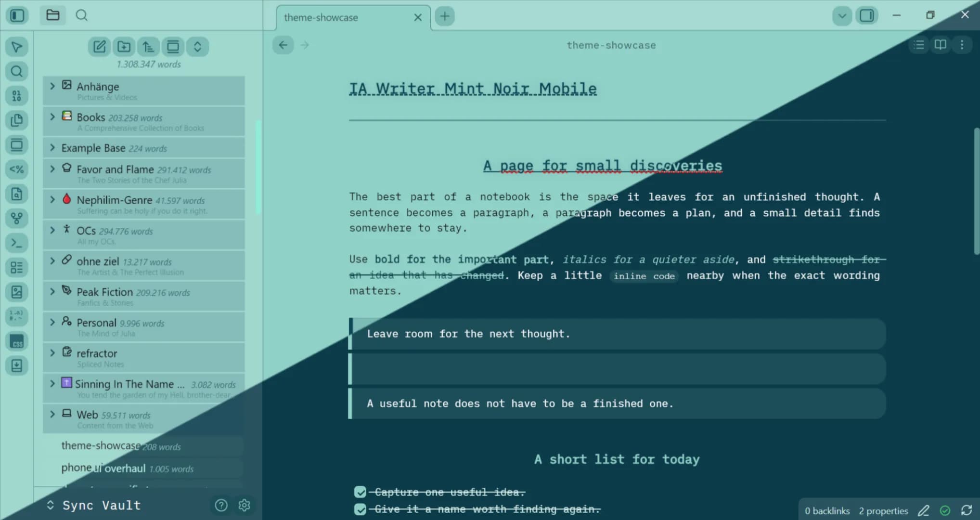
Task: Close the theme-showcase tab
Action: (x=418, y=17)
